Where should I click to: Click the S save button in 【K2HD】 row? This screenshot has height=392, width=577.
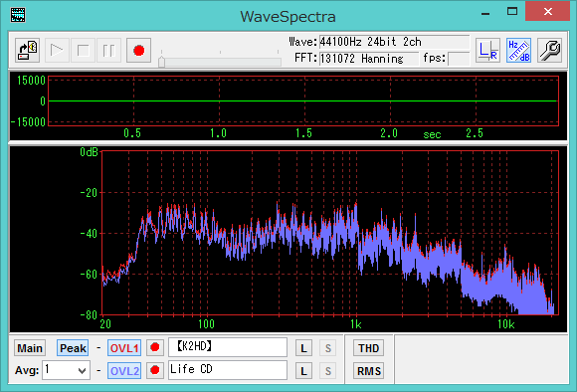[327, 348]
